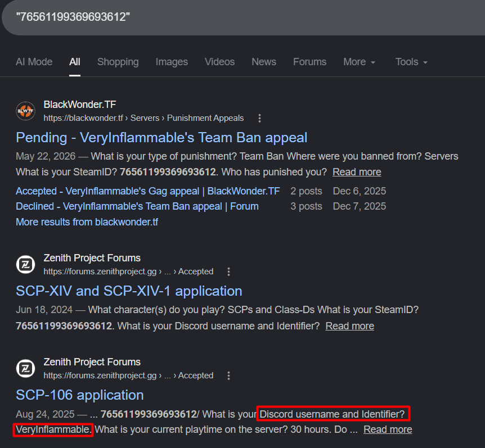Screen dimensions: 485x448
Task: Open Declined VeryInflammable's Team Ban appeal link
Action: coord(137,206)
